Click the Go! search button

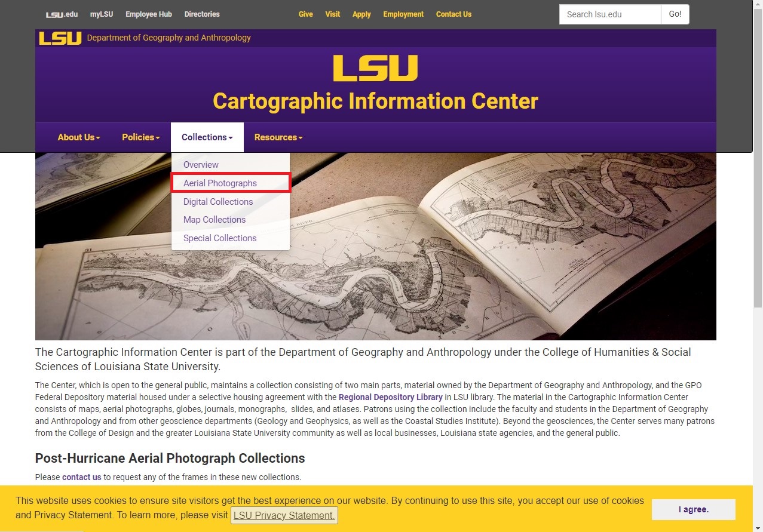(675, 14)
